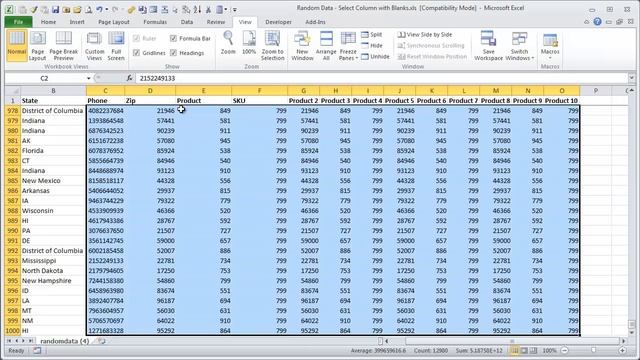
Task: Click zoom in plus button
Action: pos(622,351)
